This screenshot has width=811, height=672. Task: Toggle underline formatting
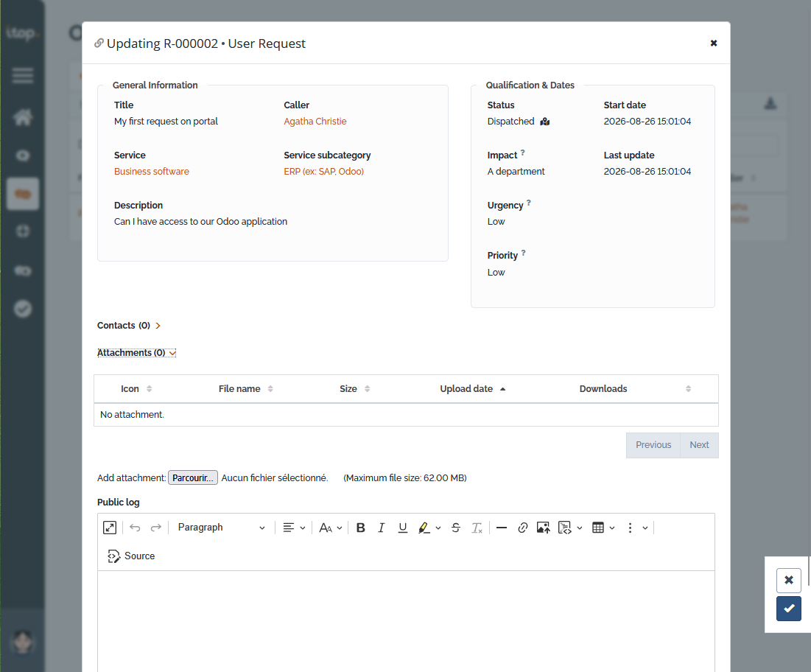click(x=402, y=528)
